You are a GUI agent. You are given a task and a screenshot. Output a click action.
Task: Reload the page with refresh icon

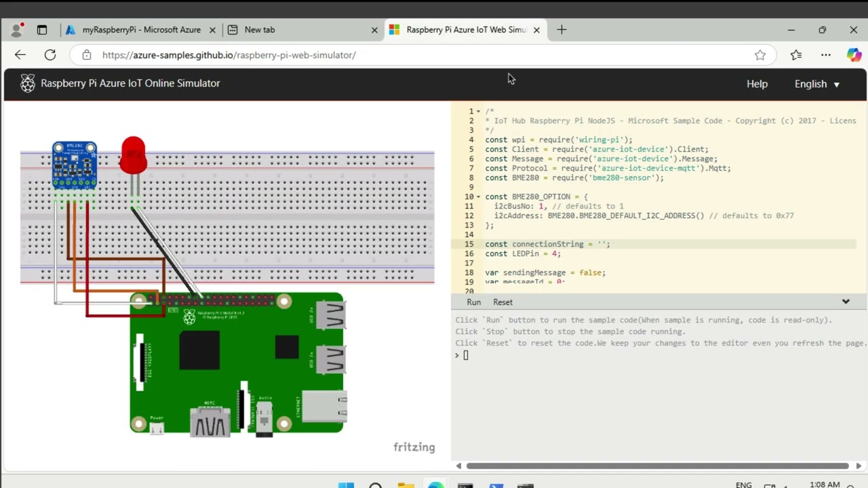pos(50,55)
